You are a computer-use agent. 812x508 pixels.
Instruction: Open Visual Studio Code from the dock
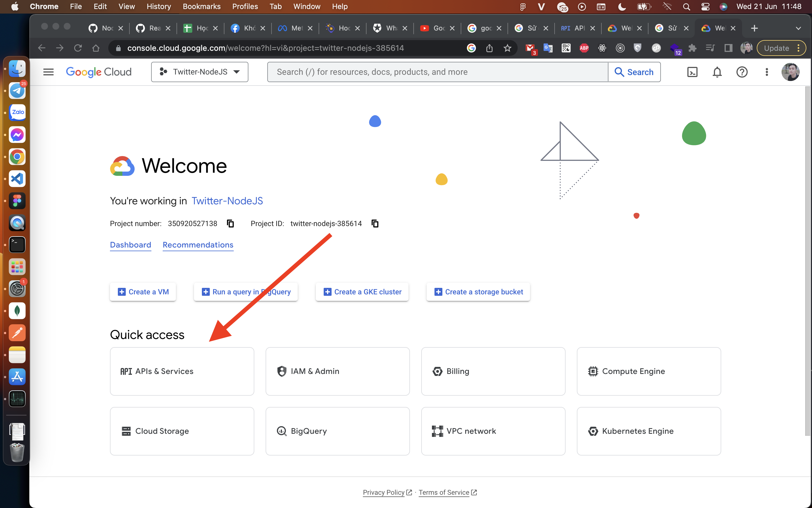point(17,179)
